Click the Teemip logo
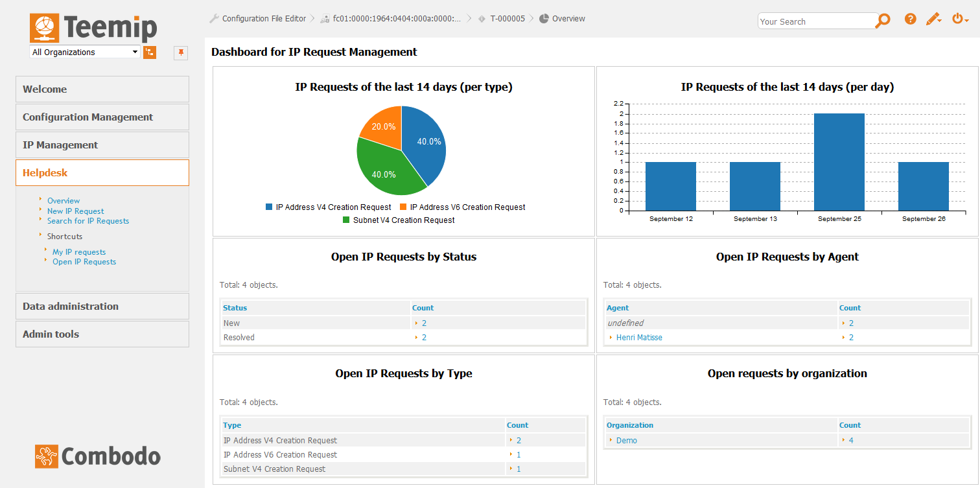 click(x=93, y=28)
